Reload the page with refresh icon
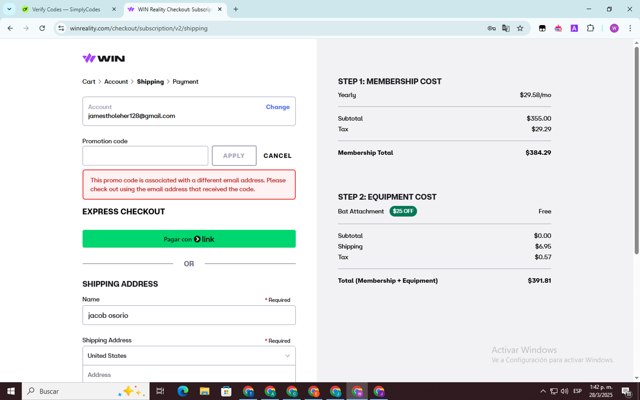Viewport: 640px width, 400px height. (42, 28)
